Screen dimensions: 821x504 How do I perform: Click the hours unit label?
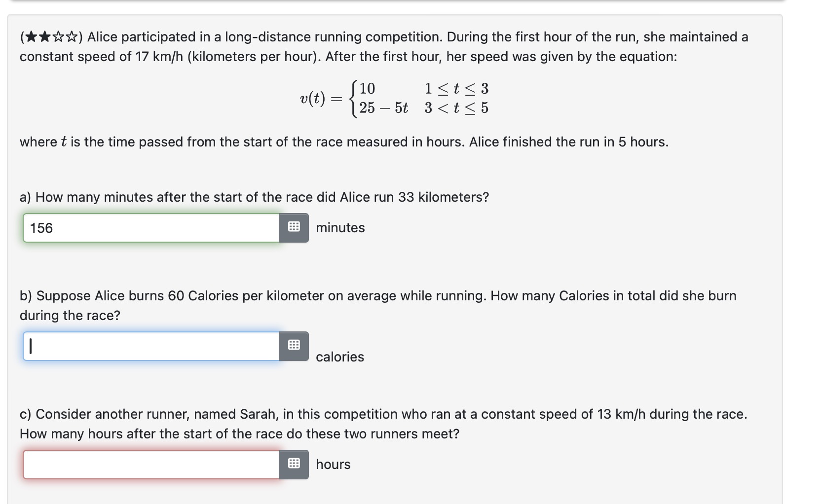coord(333,464)
